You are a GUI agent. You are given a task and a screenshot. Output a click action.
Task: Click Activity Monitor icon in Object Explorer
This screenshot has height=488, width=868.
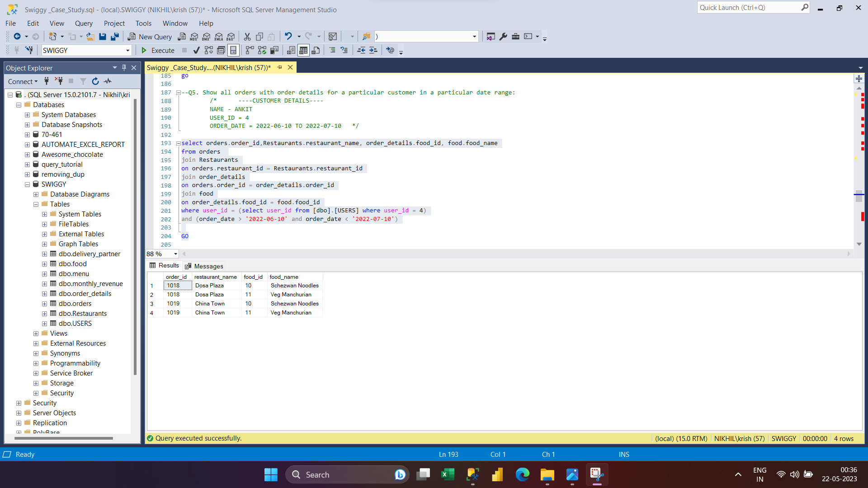pyautogui.click(x=108, y=81)
